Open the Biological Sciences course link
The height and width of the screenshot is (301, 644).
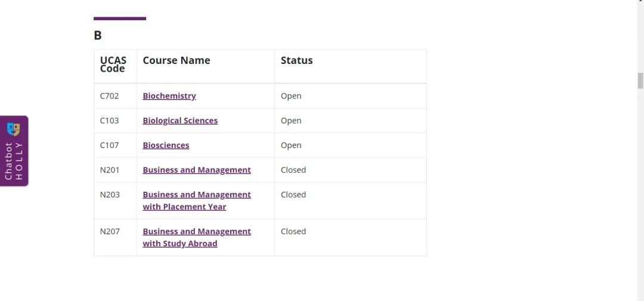pyautogui.click(x=180, y=121)
